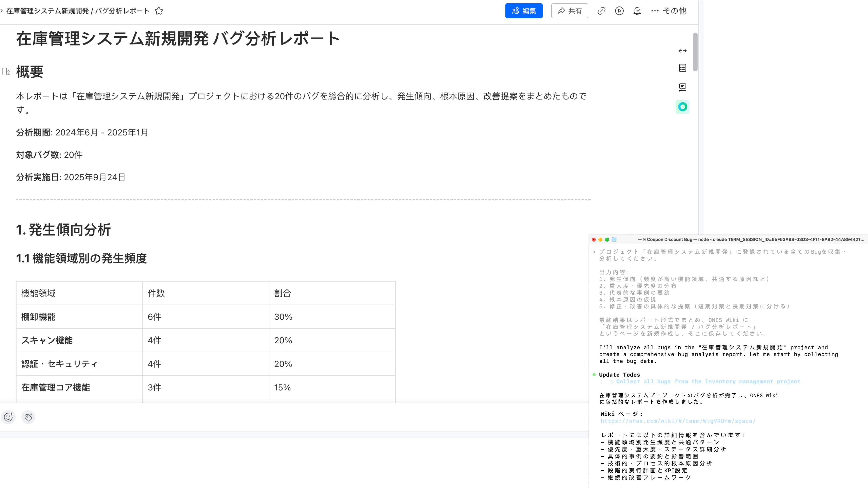This screenshot has height=488, width=868.
Task: Copy the page link using the link icon
Action: pyautogui.click(x=602, y=11)
